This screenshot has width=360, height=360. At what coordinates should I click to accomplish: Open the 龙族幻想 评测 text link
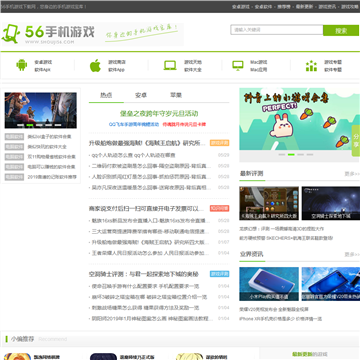282,229
